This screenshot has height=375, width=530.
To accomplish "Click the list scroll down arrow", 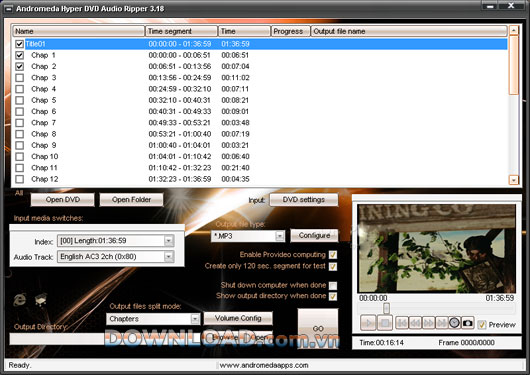I will [514, 180].
